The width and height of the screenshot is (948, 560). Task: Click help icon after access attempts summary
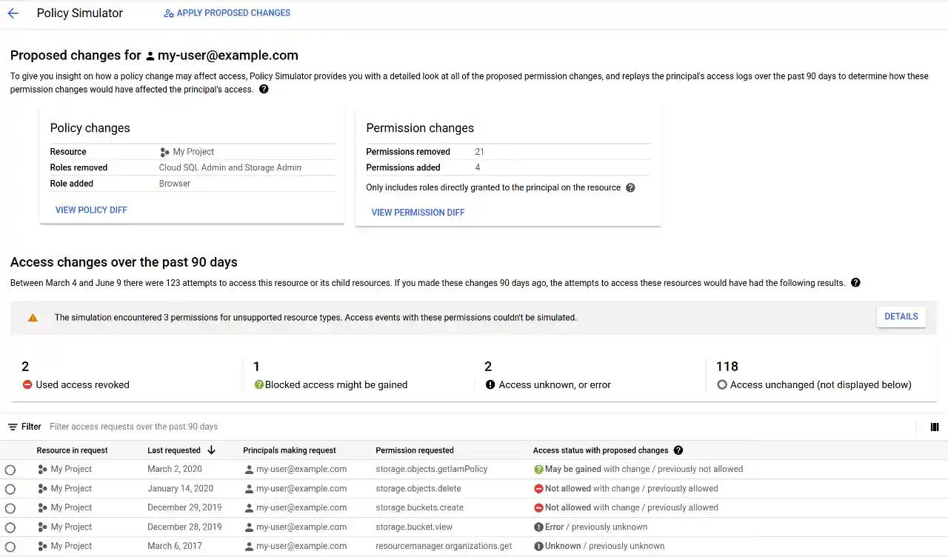(x=855, y=283)
